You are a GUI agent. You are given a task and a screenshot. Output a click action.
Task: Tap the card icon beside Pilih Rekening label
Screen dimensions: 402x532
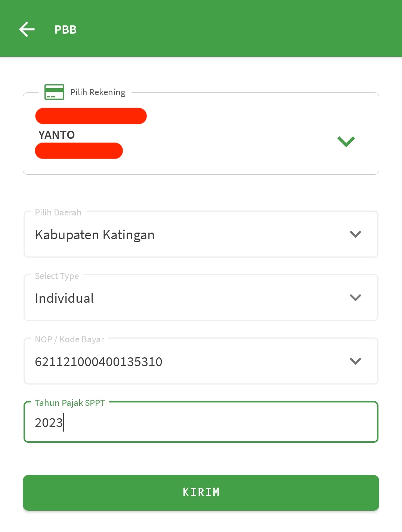tap(54, 92)
